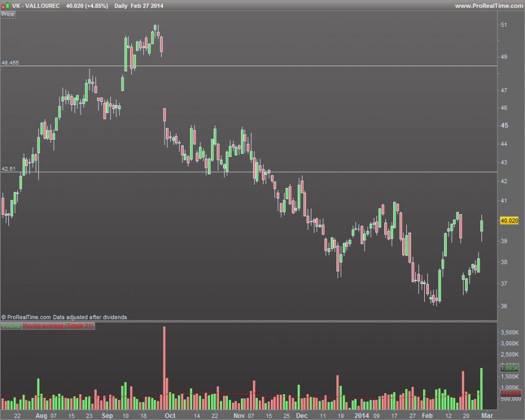Open the www.ProRealTime.com link in header
The width and height of the screenshot is (525, 420).
point(489,6)
